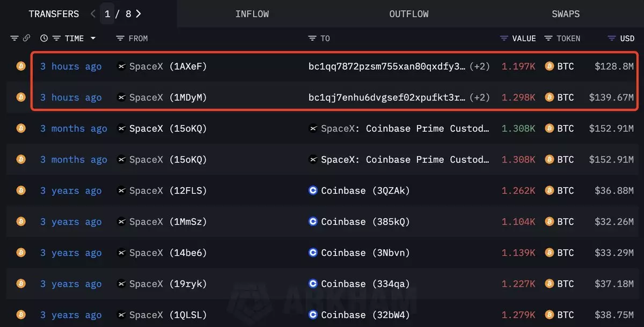644x327 pixels.
Task: Go to the next page of transfers
Action: pos(138,14)
